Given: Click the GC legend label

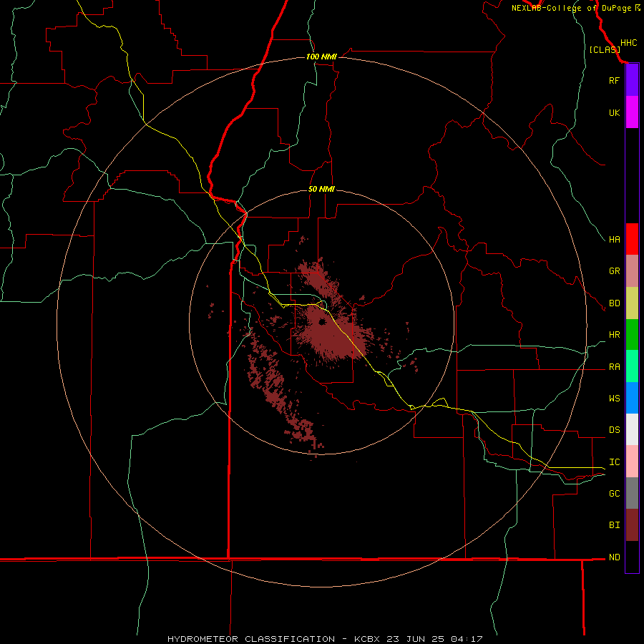Looking at the screenshot, I should click(x=614, y=494).
